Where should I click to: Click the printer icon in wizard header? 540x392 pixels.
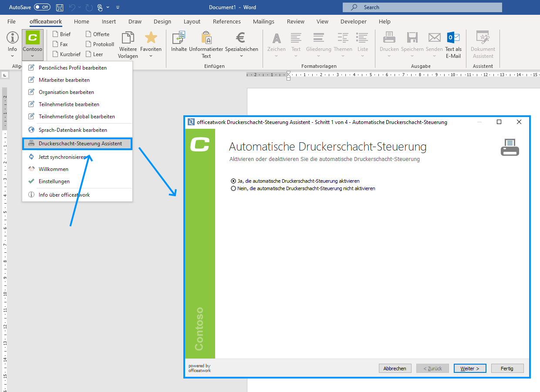pyautogui.click(x=510, y=147)
